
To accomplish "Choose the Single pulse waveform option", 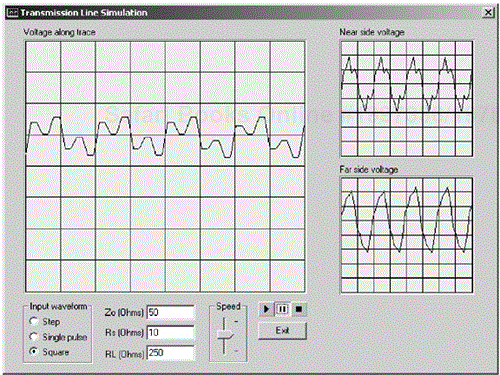I will pos(33,337).
